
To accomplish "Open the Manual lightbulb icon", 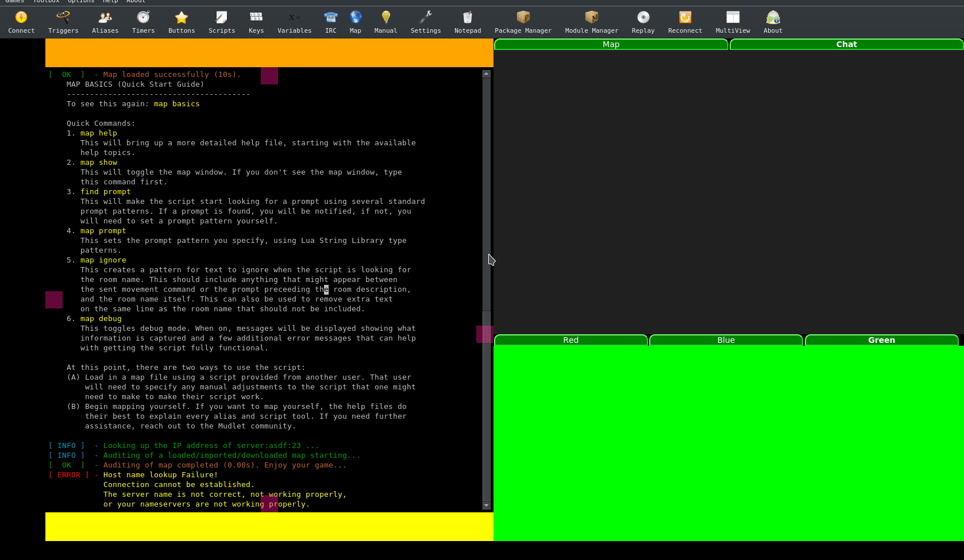I will click(385, 22).
